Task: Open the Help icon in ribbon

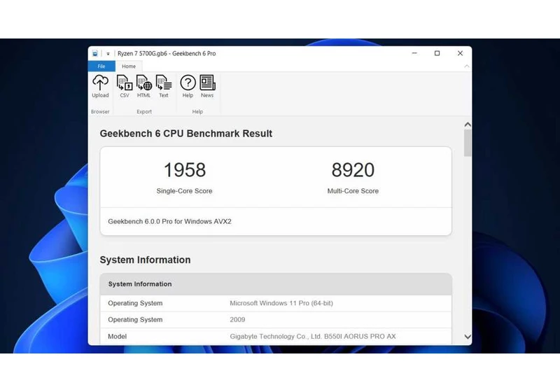Action: click(x=188, y=86)
